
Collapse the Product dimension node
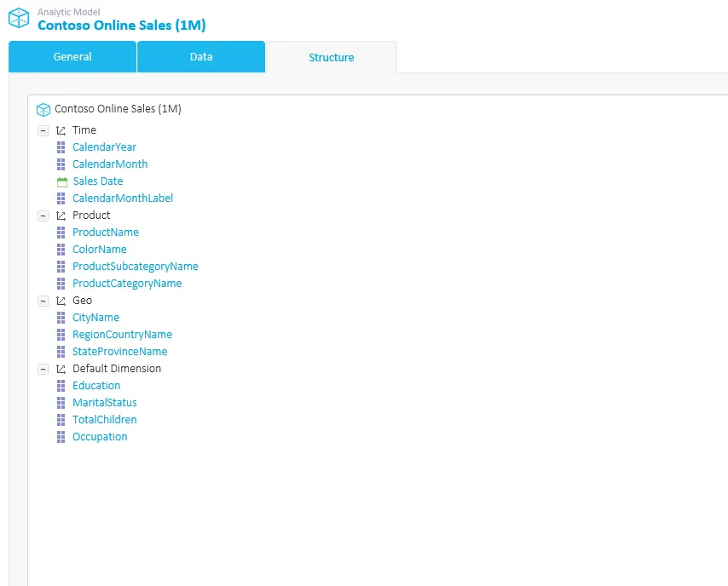point(43,215)
